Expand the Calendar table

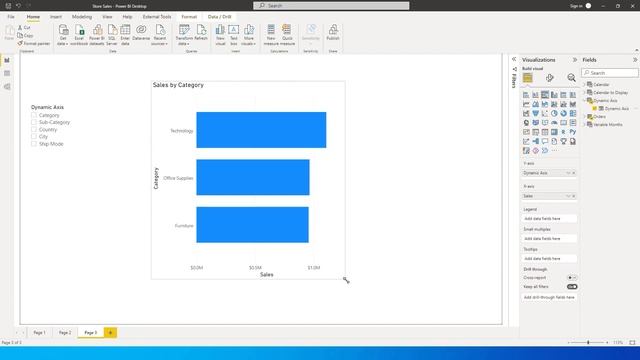[584, 84]
